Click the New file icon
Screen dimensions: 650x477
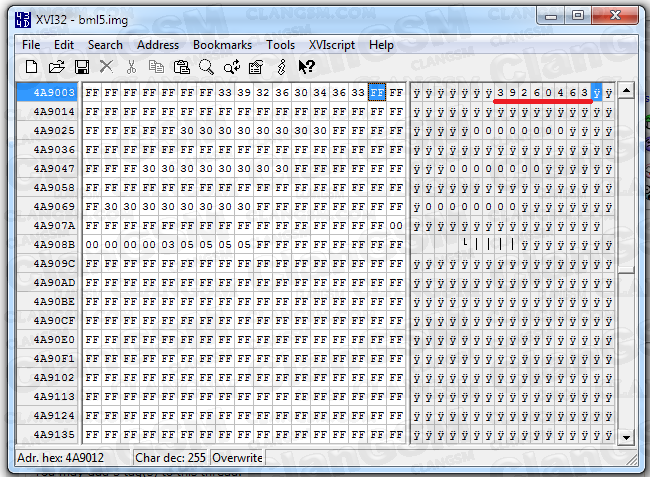point(31,67)
